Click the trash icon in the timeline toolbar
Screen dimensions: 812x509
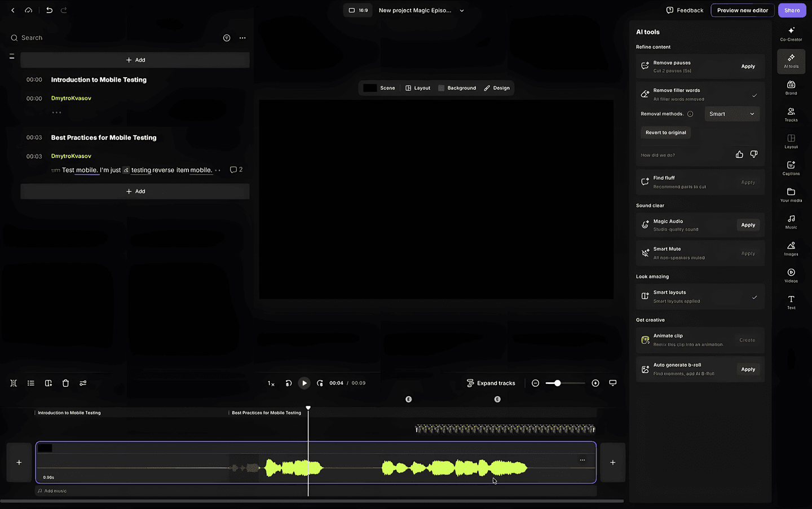(x=65, y=383)
